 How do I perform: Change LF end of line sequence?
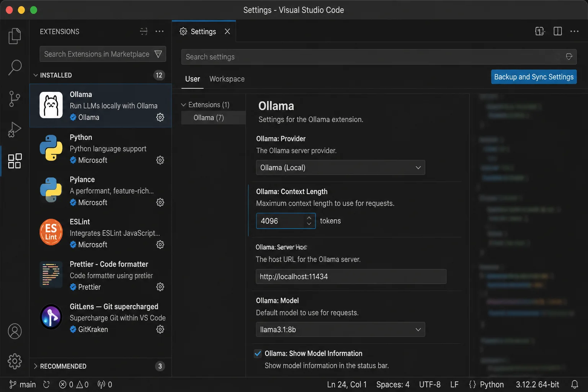(x=454, y=384)
